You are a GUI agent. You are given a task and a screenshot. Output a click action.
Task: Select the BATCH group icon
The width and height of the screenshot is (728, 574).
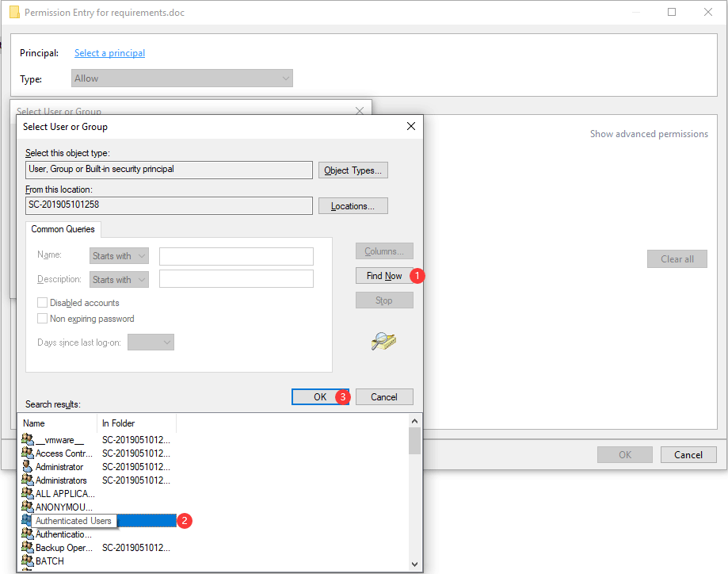28,561
